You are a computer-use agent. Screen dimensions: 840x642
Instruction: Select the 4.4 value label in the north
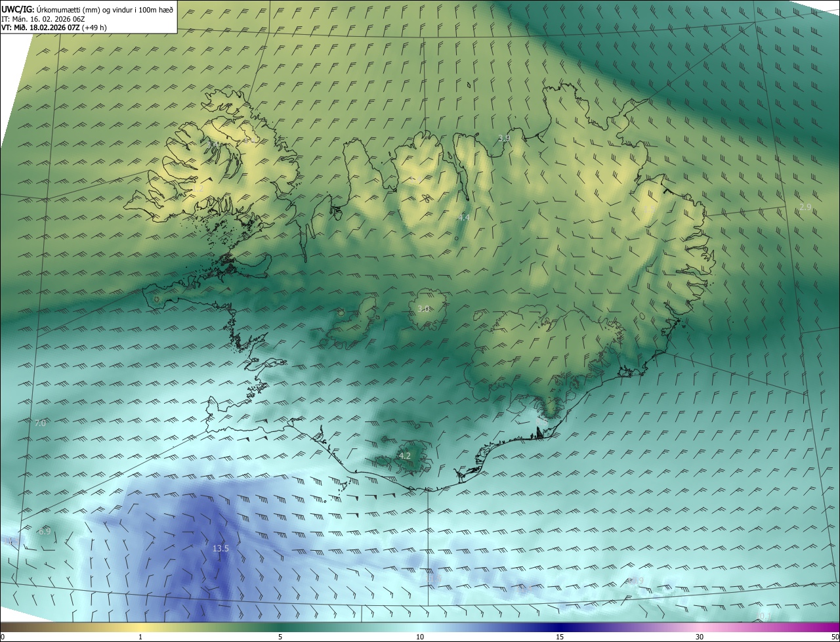click(464, 217)
